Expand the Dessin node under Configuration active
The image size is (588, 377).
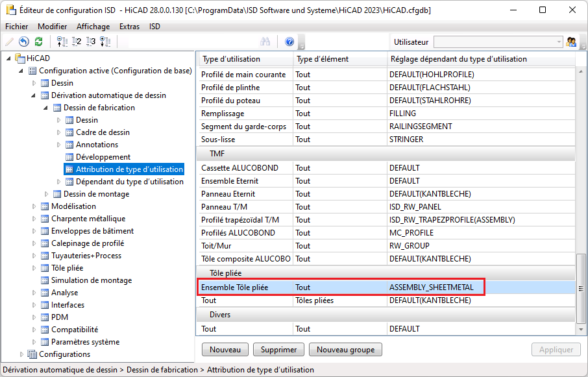34,83
